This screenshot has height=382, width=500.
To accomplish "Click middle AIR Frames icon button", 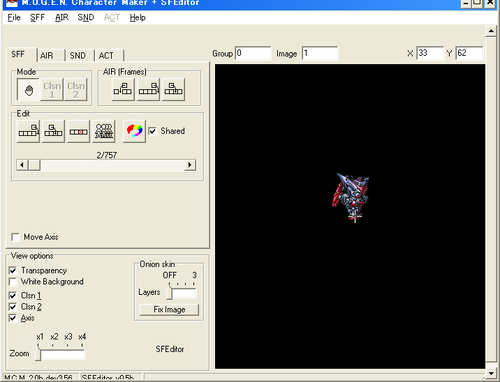I will pyautogui.click(x=148, y=89).
